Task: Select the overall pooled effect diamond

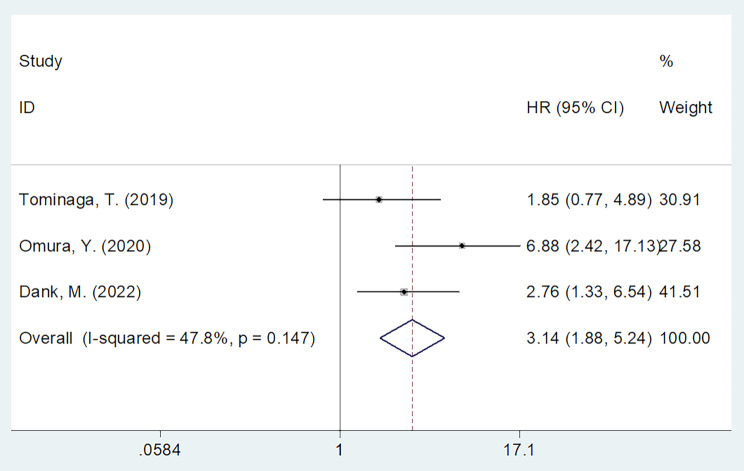Action: pyautogui.click(x=412, y=338)
